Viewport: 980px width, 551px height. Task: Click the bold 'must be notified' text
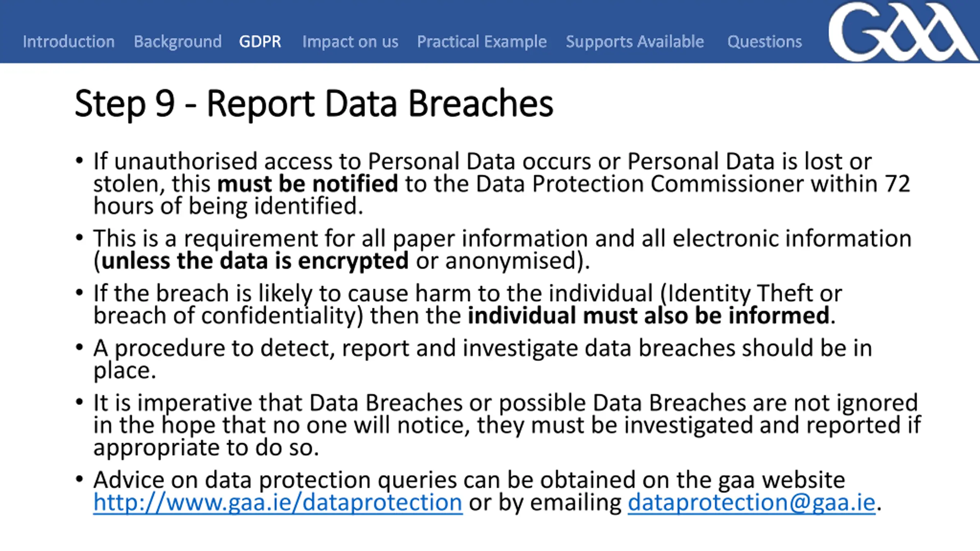pyautogui.click(x=308, y=184)
